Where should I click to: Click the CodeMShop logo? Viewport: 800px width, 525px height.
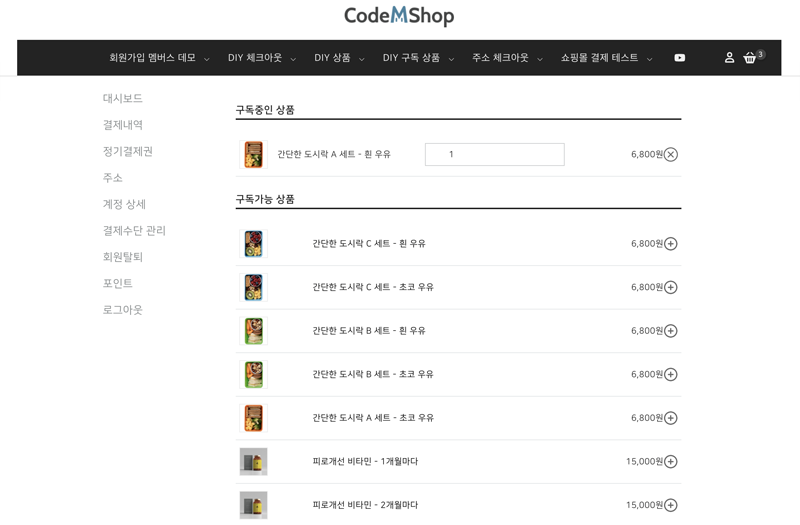coord(399,16)
